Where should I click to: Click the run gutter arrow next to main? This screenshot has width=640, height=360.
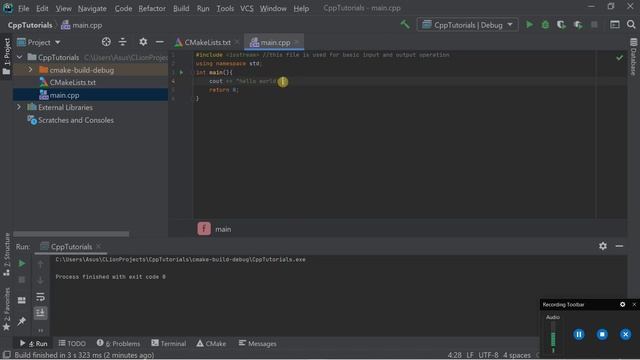tap(181, 72)
